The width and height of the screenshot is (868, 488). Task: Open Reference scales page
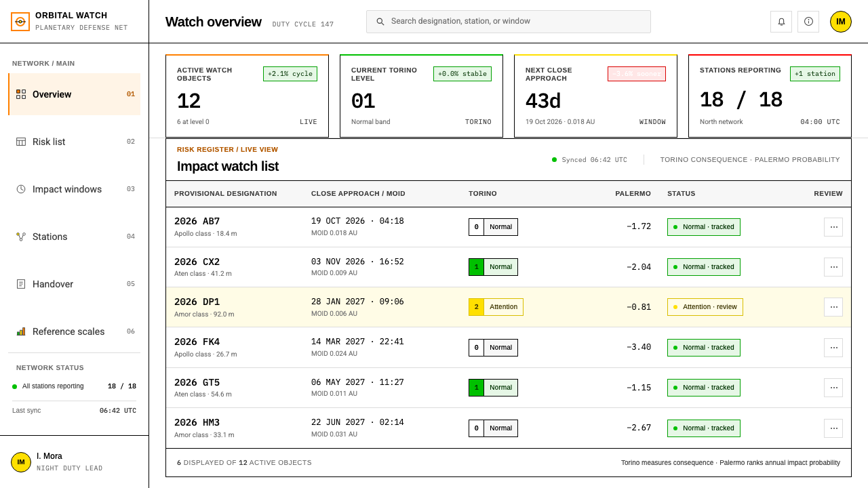pos(75,331)
